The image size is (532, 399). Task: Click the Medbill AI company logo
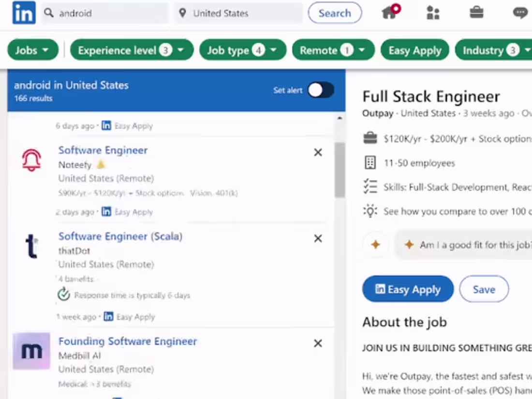click(x=31, y=351)
